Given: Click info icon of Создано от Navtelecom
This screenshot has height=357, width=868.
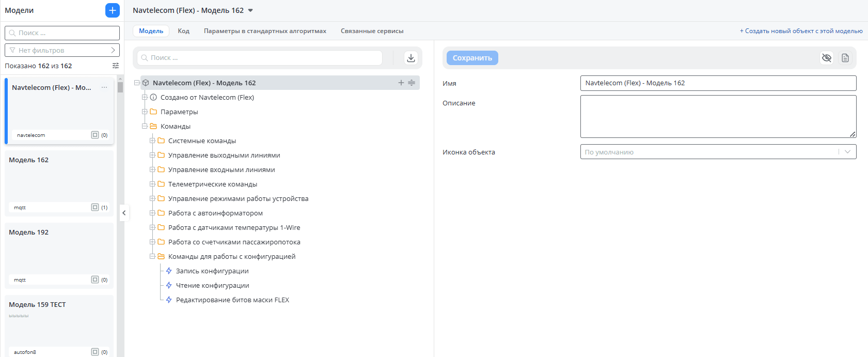Looking at the screenshot, I should 153,97.
